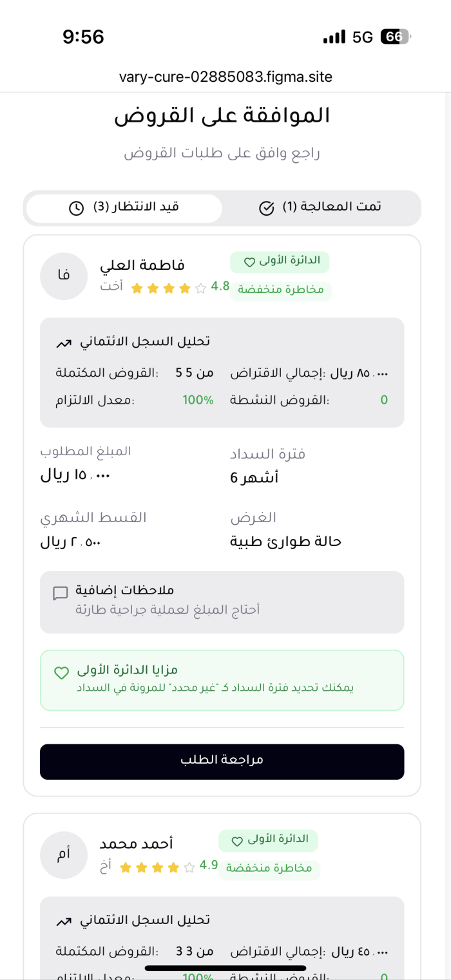Image resolution: width=451 pixels, height=980 pixels.
Task: Click trend arrow icon in Fatima's credit analysis
Action: coord(63,343)
